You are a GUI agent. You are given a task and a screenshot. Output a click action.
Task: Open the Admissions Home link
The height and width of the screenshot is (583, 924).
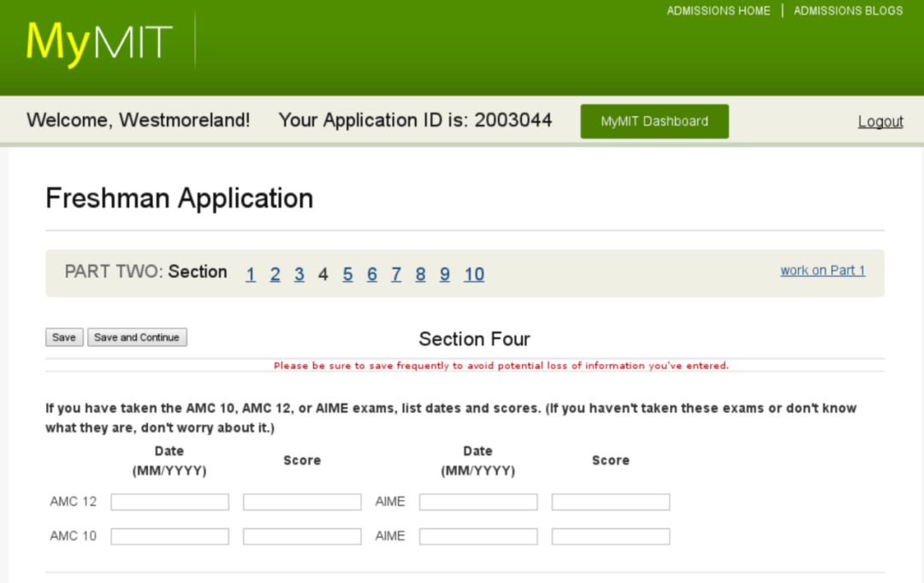718,11
